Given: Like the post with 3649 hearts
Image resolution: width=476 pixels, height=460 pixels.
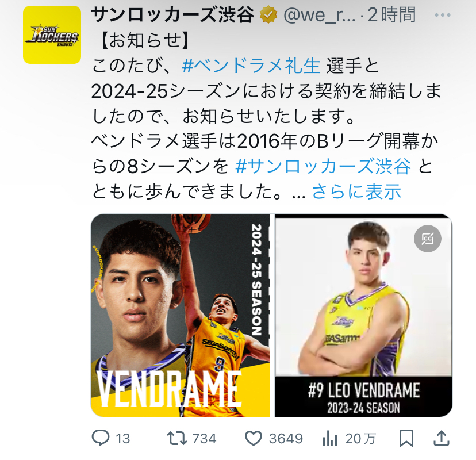Looking at the screenshot, I should pyautogui.click(x=253, y=439).
